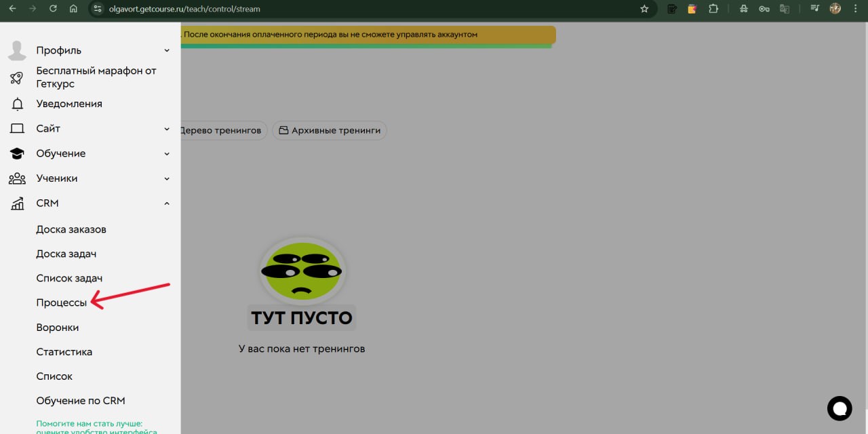The image size is (868, 434).
Task: Click the laptop icon next to Сайт
Action: (17, 129)
